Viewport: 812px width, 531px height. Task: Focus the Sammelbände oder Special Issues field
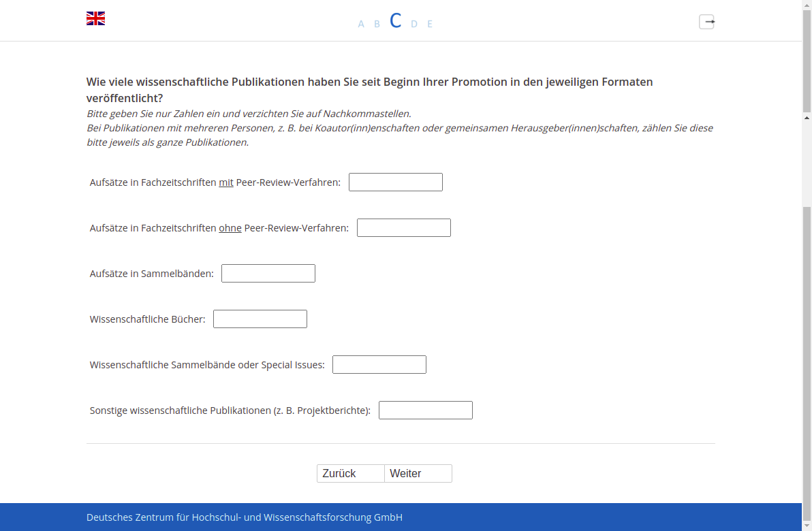(379, 364)
